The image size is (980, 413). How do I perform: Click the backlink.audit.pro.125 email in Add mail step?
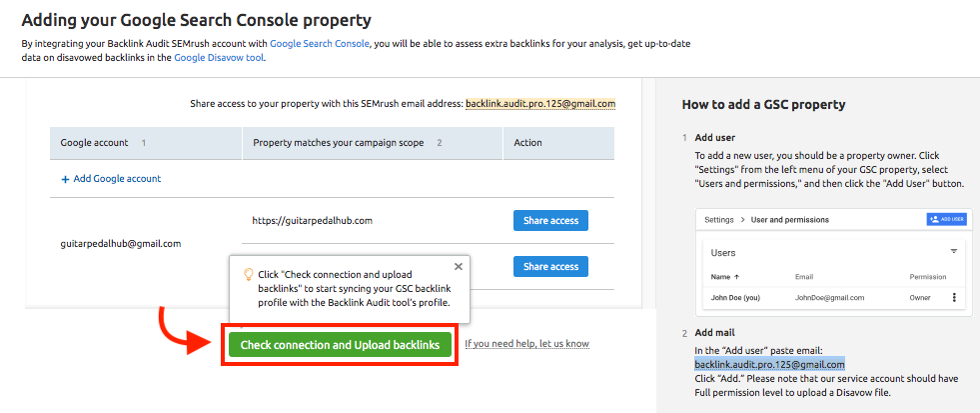tap(769, 364)
